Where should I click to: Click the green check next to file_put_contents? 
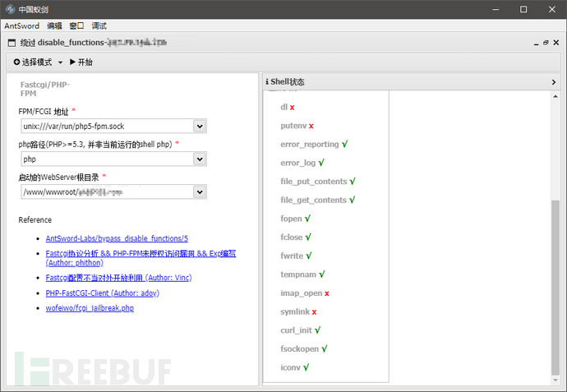353,181
